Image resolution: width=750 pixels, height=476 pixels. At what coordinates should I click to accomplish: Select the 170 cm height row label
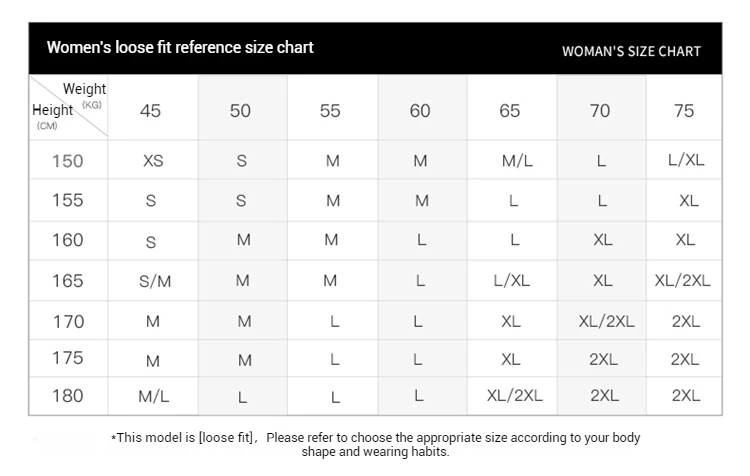click(68, 321)
